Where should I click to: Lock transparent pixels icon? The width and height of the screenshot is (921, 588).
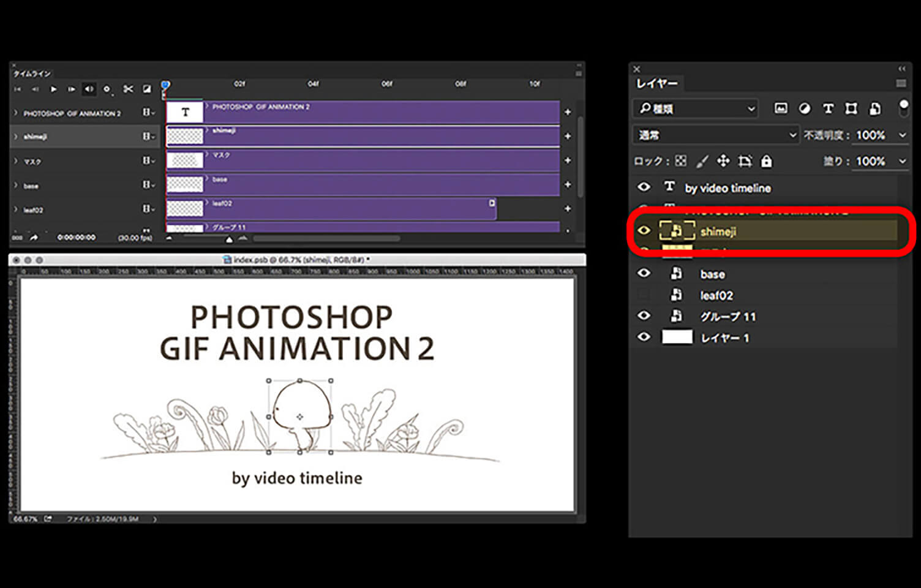click(x=680, y=161)
